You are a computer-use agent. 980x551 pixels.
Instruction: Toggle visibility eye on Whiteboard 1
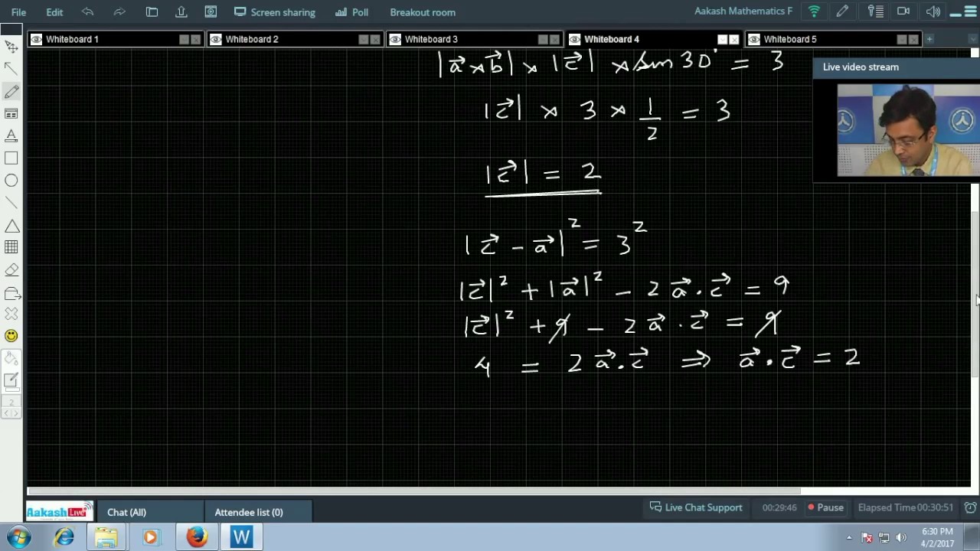click(36, 39)
